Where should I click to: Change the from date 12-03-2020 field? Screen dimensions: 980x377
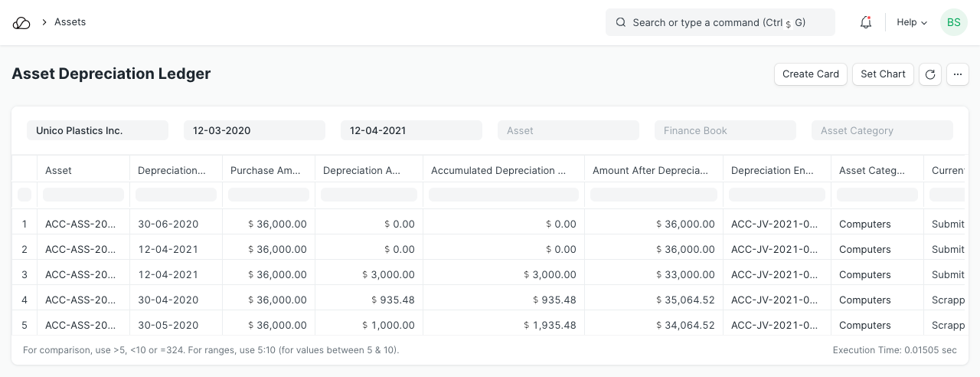pos(254,131)
